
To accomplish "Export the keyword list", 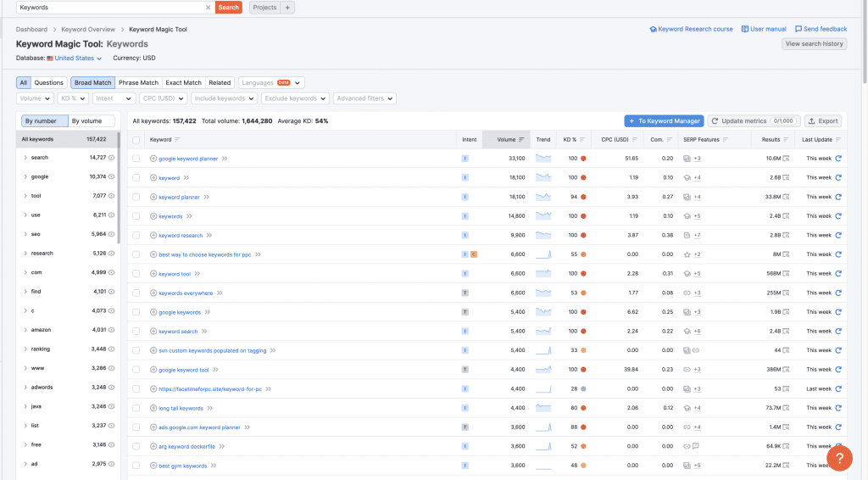I will pos(823,120).
